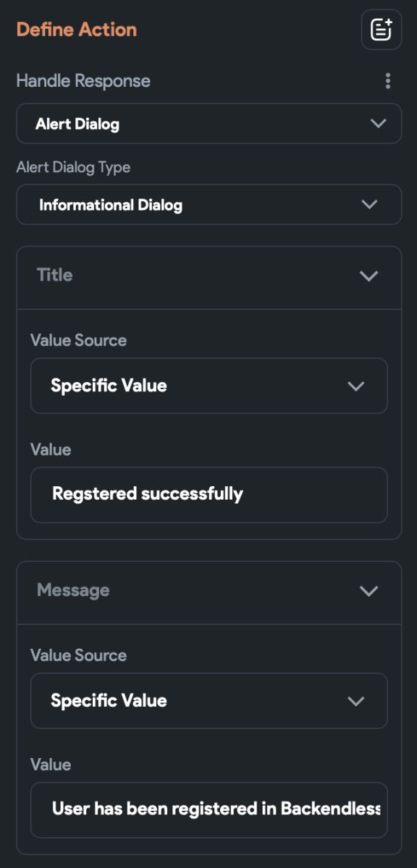
Task: Click the Define Action panel heading
Action: (77, 30)
